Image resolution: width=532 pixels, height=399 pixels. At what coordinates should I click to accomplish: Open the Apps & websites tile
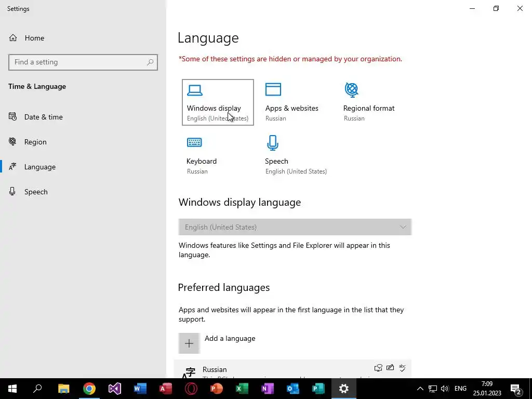(x=292, y=102)
